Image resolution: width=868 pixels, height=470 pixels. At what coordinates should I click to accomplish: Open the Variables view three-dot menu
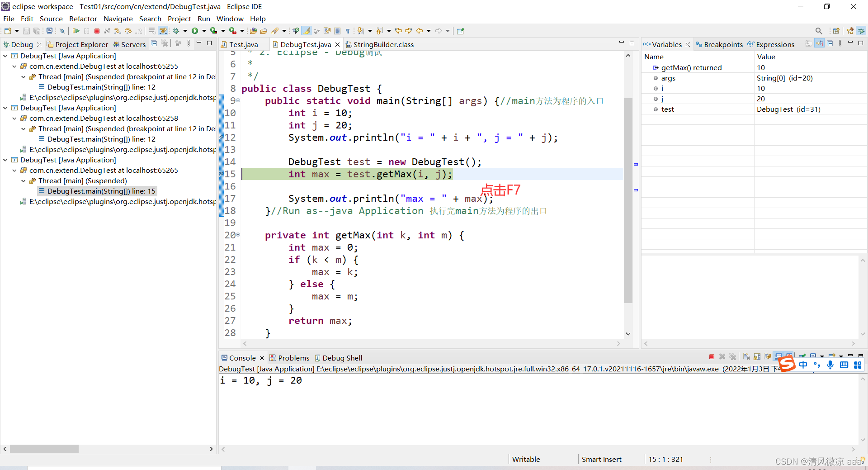click(x=840, y=43)
